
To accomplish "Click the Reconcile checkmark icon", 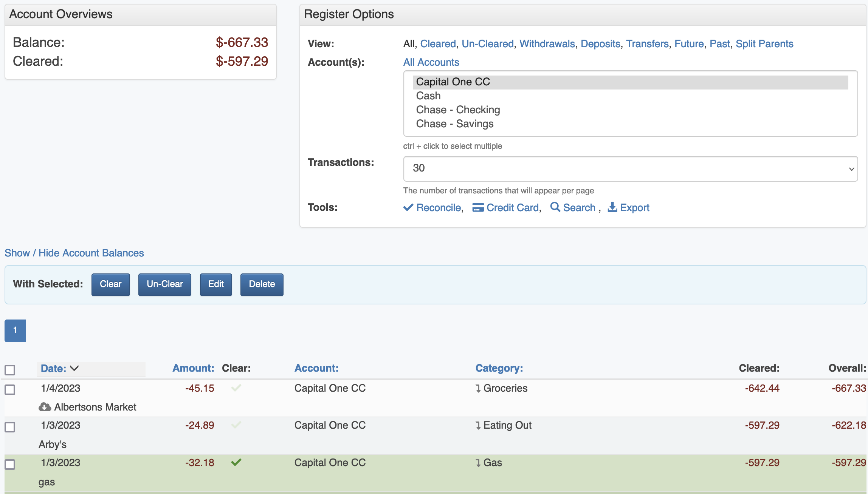I will (408, 207).
